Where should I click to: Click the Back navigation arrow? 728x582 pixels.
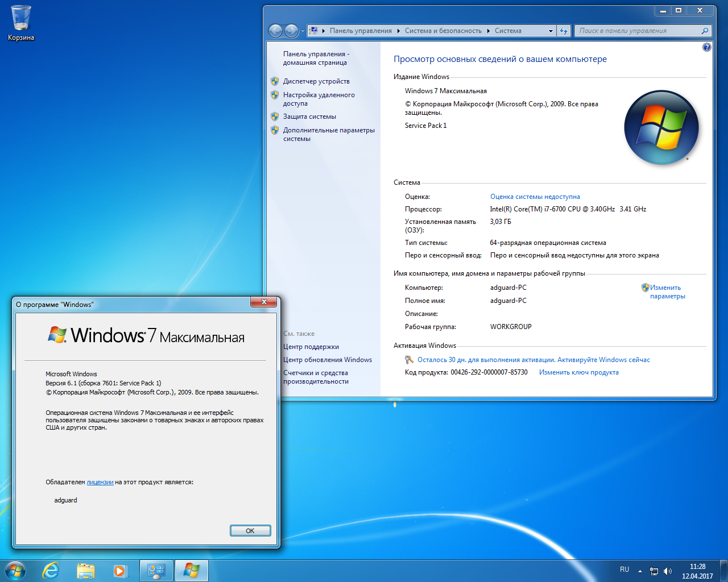[275, 31]
